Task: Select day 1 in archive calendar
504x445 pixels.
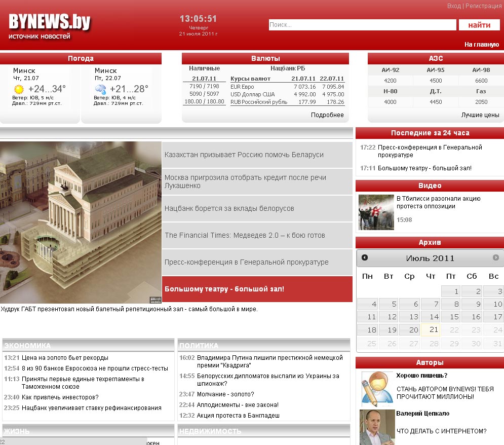Action: point(451,291)
